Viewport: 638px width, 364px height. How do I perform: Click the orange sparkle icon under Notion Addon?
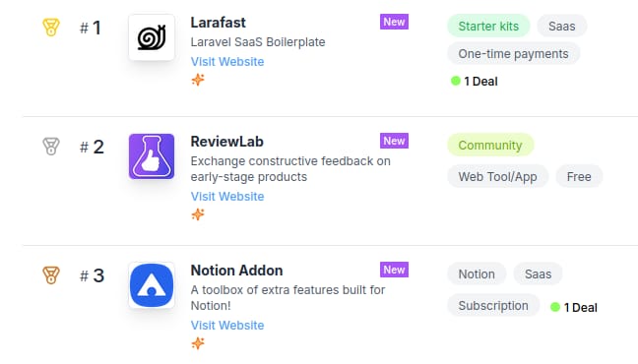pos(198,343)
